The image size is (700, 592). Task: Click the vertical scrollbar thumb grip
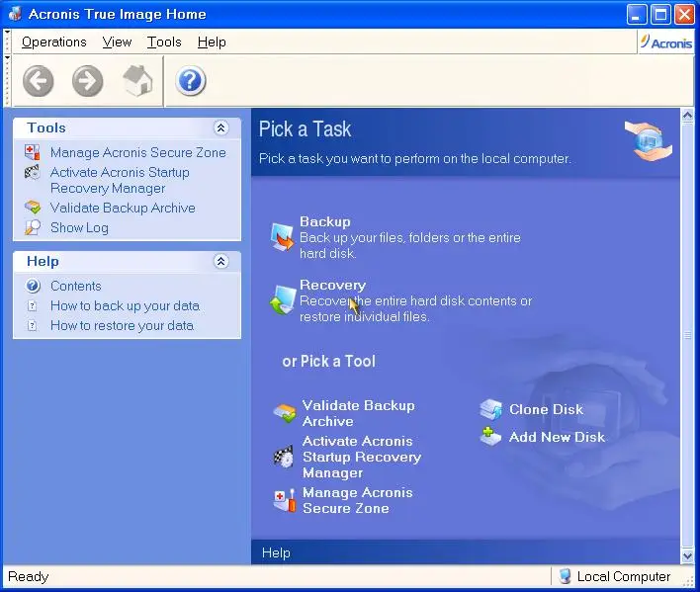pos(687,335)
